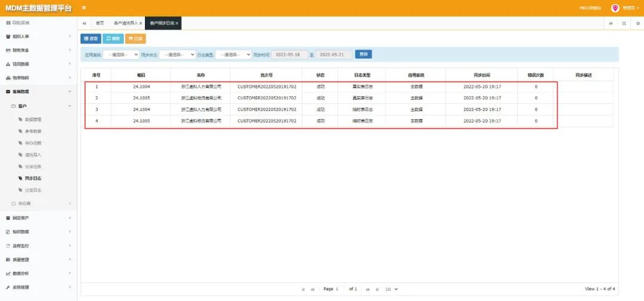Image resolution: width=644 pixels, height=301 pixels.
Task: Open the 流程监控 sidebar menu
Action: click(39, 245)
